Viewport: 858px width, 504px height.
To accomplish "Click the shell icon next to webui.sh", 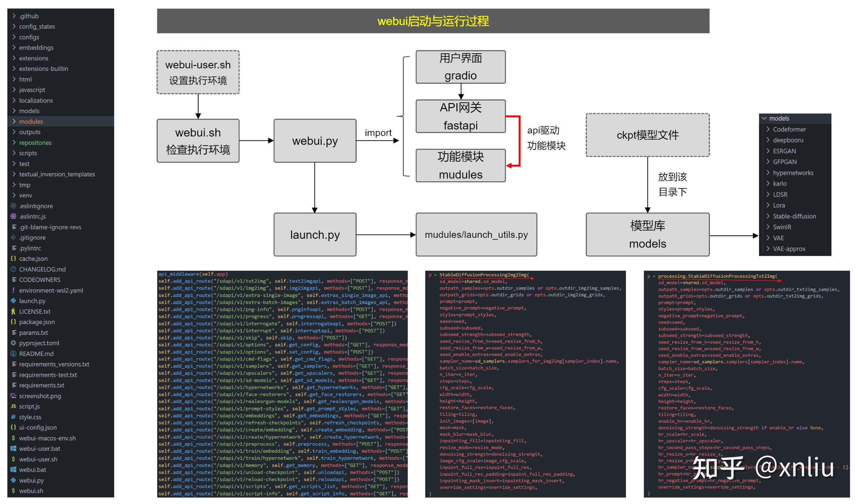I will click(x=13, y=491).
